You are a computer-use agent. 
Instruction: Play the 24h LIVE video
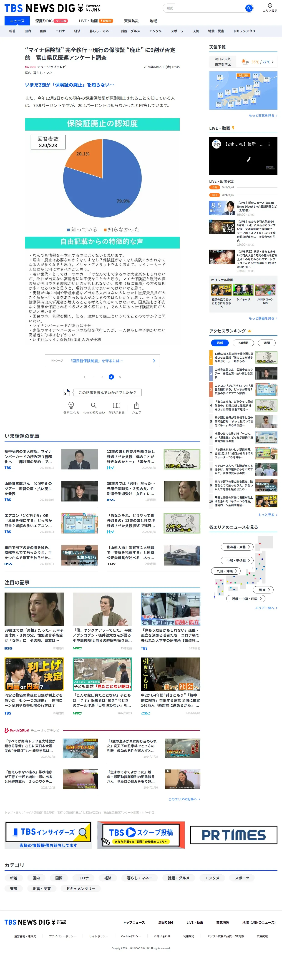243,156
